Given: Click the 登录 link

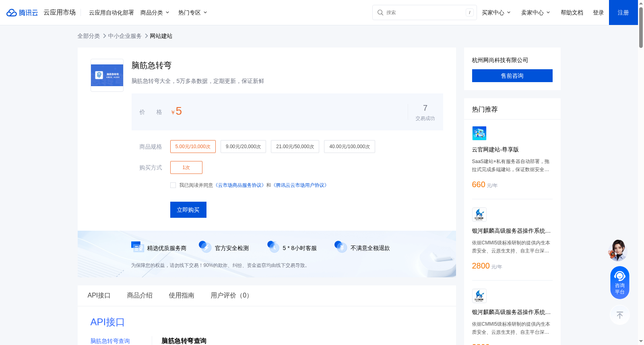Looking at the screenshot, I should (599, 12).
